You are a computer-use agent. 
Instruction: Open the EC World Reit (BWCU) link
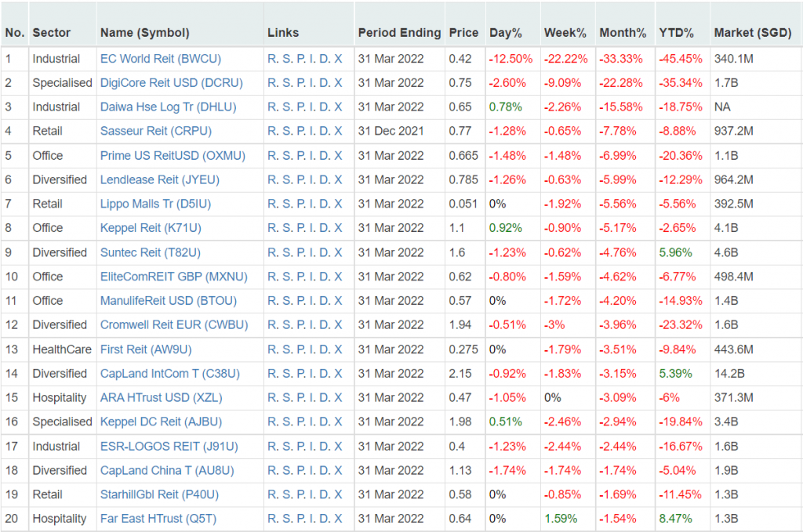pos(160,59)
